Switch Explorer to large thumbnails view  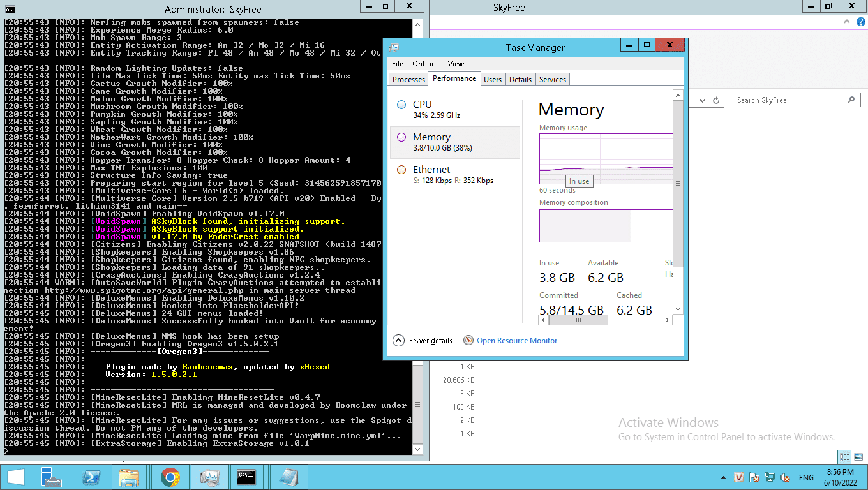click(x=859, y=457)
